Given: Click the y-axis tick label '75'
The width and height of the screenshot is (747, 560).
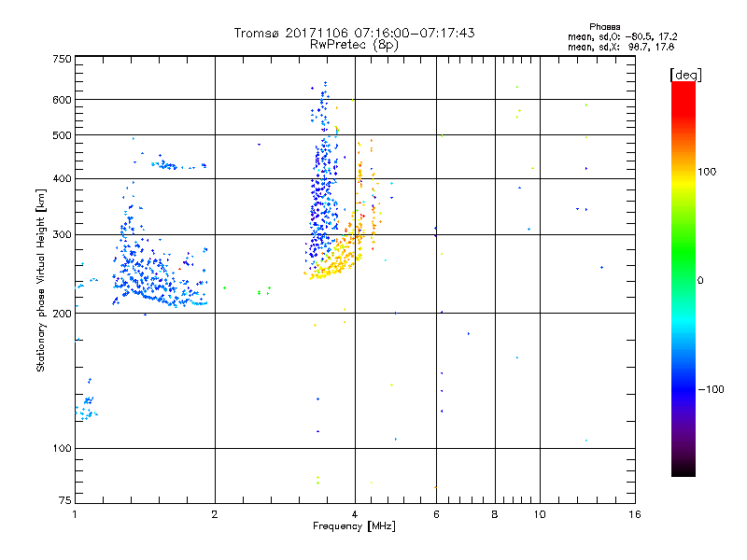Looking at the screenshot, I should [x=65, y=500].
